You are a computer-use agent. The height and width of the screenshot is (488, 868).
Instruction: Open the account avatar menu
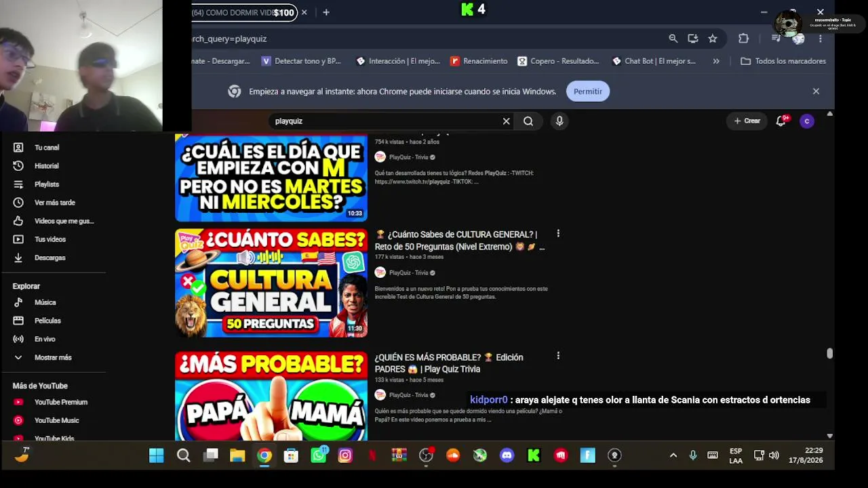[x=806, y=121]
